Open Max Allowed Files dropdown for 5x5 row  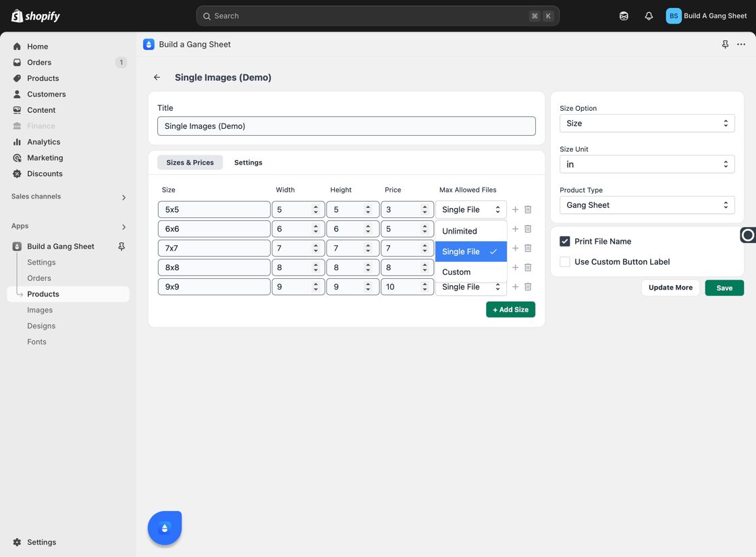pyautogui.click(x=471, y=210)
